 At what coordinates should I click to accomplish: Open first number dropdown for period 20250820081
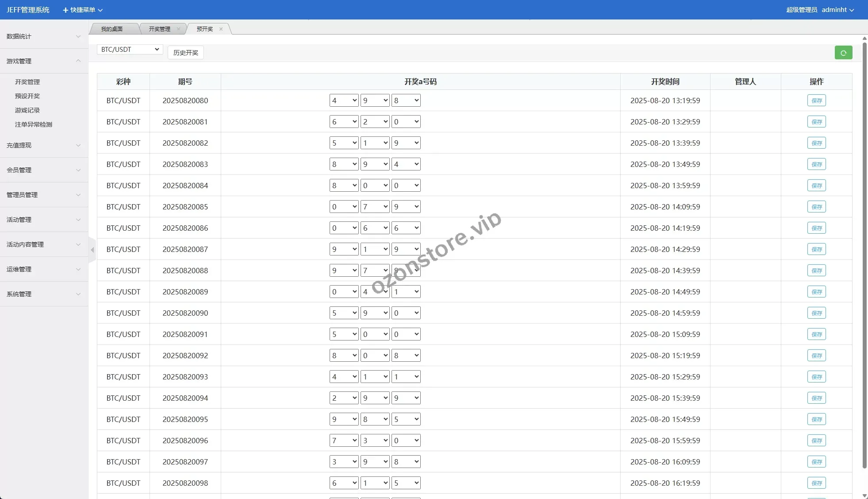click(344, 122)
